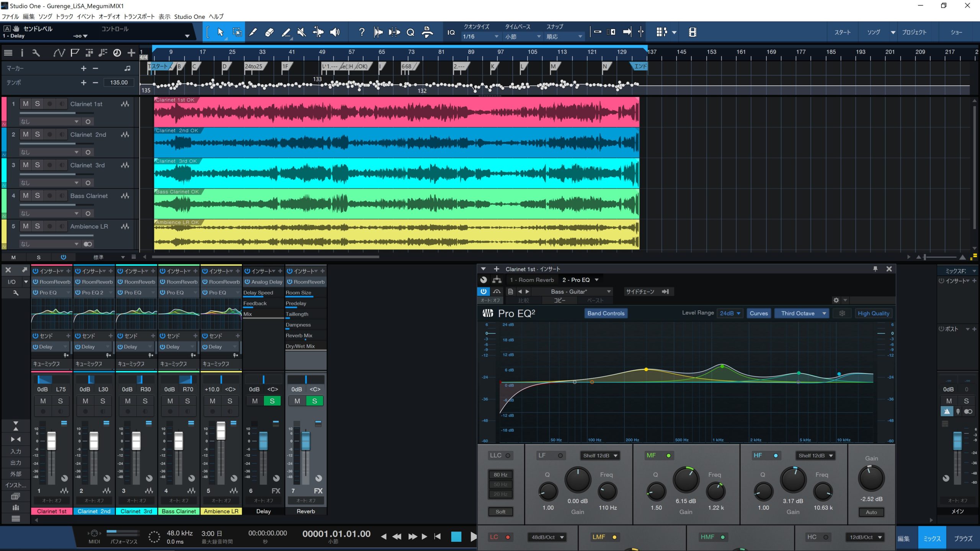Select the Listen speaker tool
The image size is (980, 551).
[335, 32]
